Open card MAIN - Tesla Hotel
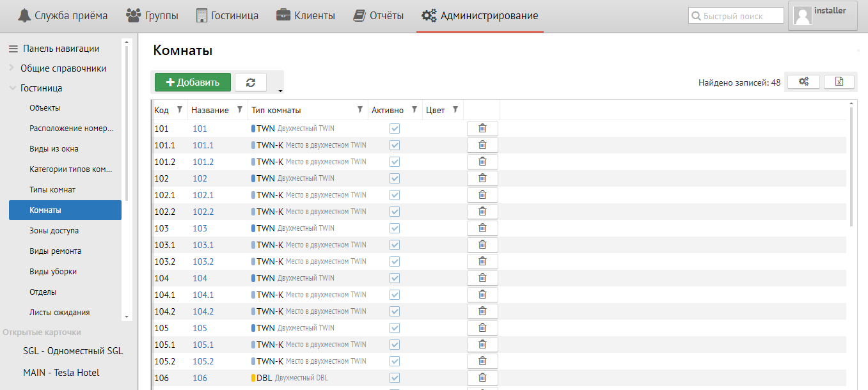The image size is (868, 390). coord(61,372)
